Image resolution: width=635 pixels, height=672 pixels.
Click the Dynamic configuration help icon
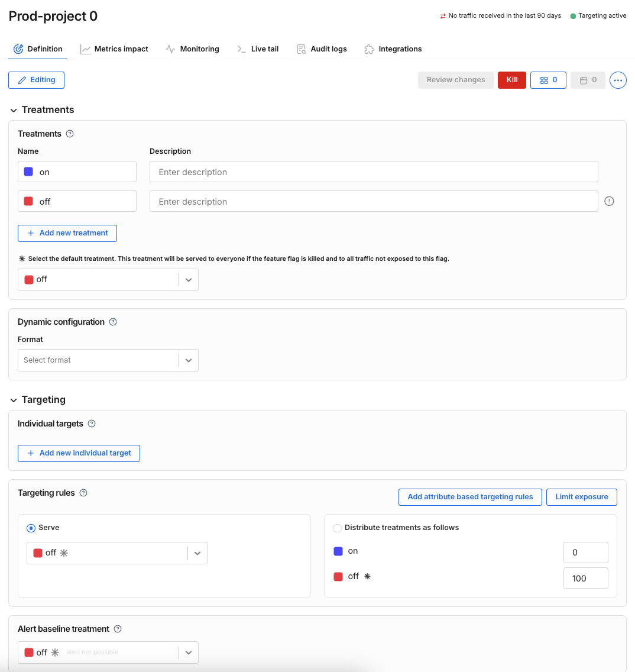point(113,322)
